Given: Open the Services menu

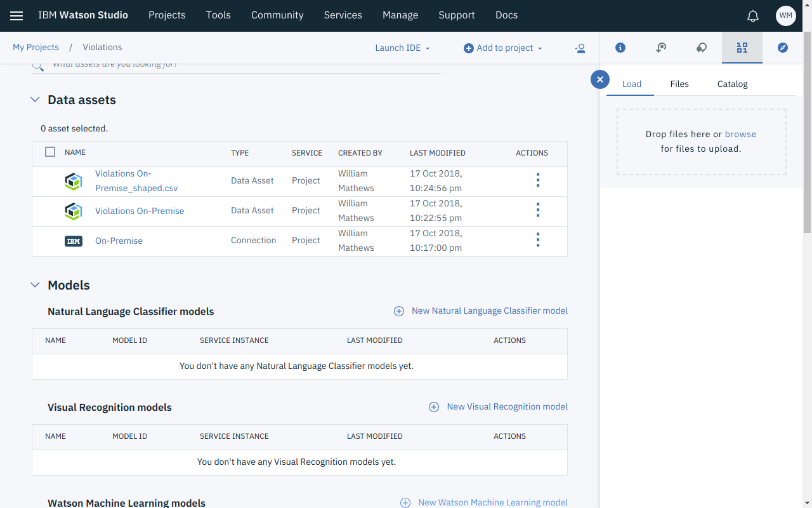Looking at the screenshot, I should pyautogui.click(x=343, y=15).
